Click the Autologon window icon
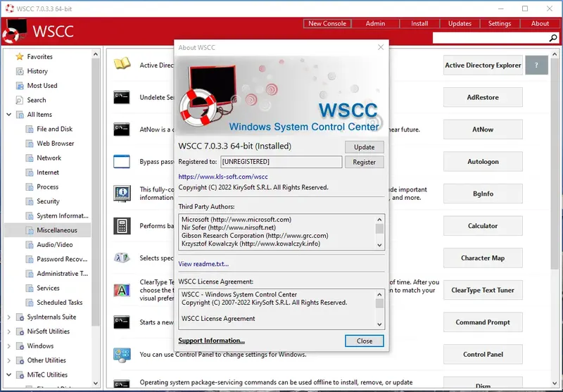 click(122, 162)
